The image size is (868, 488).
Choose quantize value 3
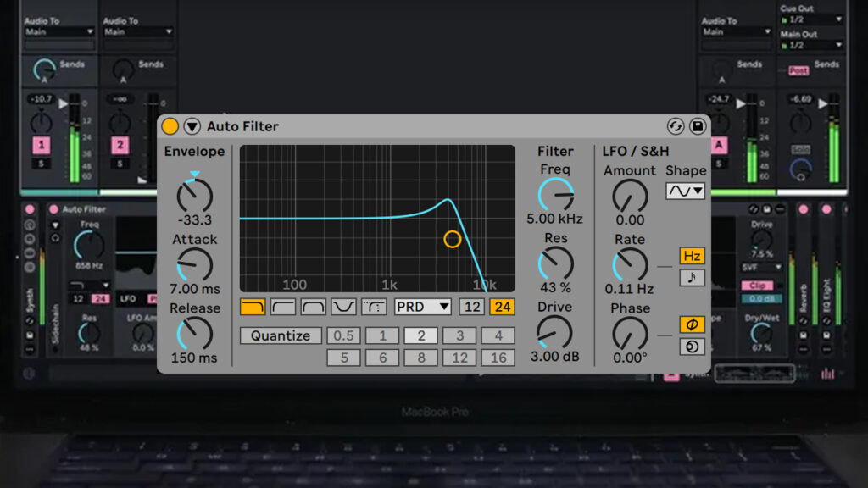pyautogui.click(x=459, y=335)
